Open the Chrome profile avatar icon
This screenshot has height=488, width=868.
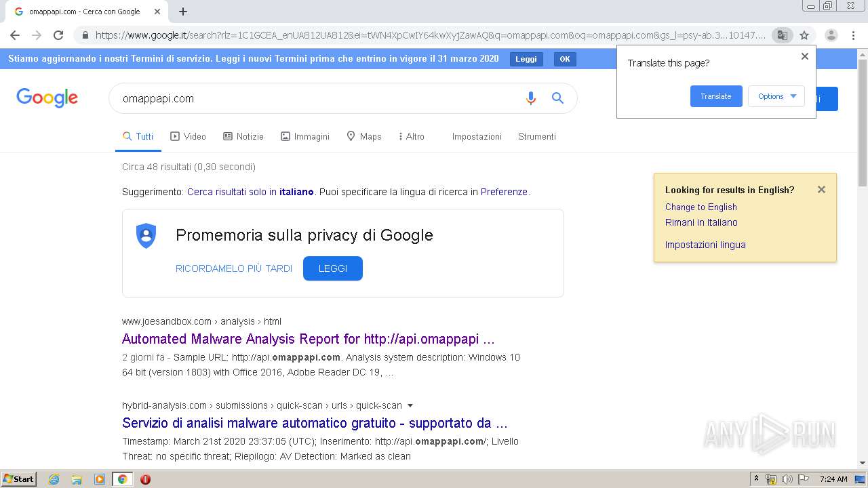pyautogui.click(x=831, y=35)
